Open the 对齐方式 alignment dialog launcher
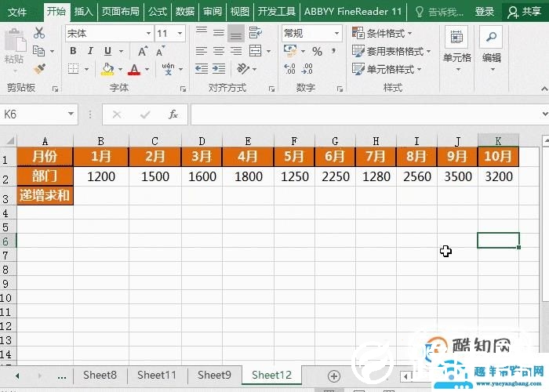The width and height of the screenshot is (549, 392). pos(271,89)
